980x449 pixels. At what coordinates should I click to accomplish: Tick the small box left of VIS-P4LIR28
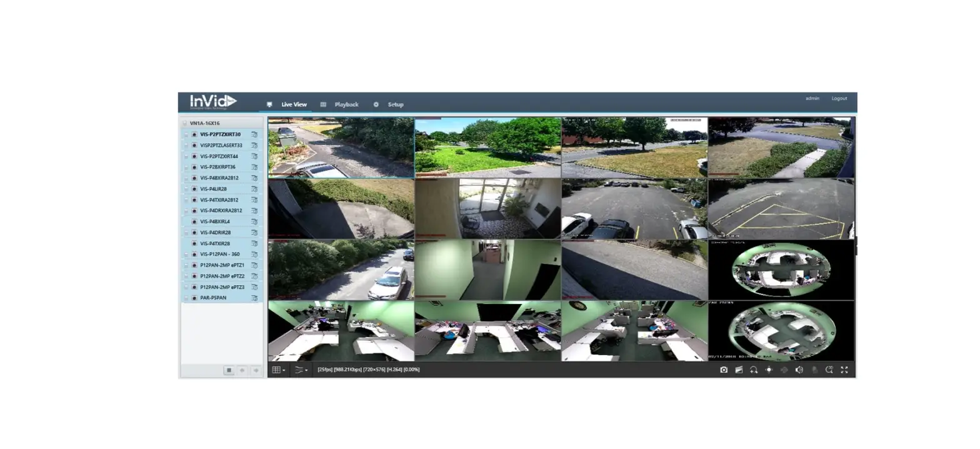pos(186,189)
